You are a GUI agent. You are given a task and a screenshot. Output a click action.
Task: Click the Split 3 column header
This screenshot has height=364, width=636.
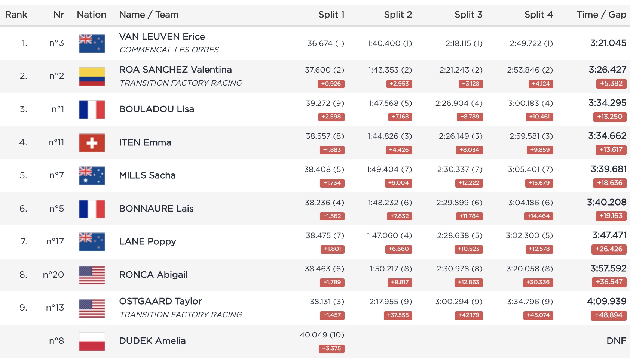pos(468,15)
